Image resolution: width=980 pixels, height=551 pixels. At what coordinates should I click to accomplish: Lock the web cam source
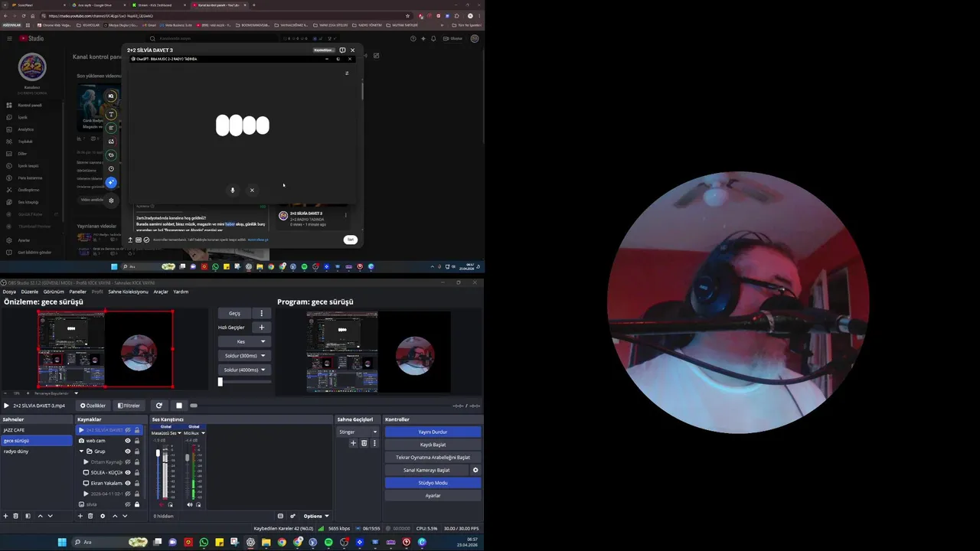137,441
